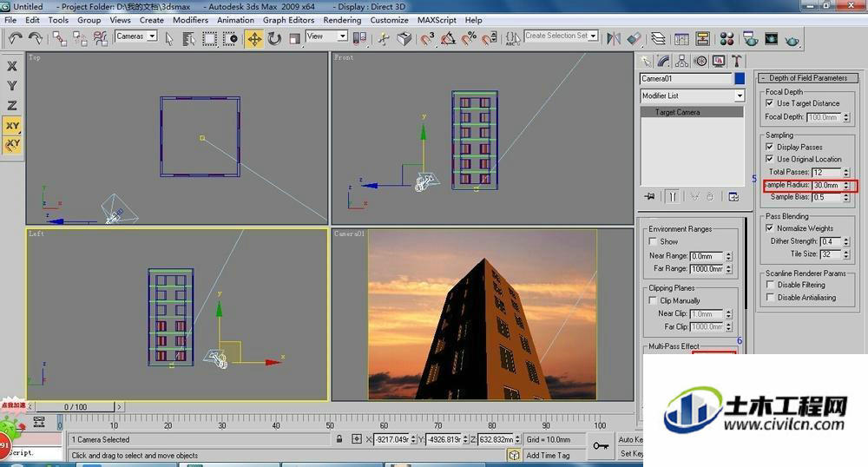The height and width of the screenshot is (467, 868).
Task: Activate the Select and Link tool
Action: 59,38
